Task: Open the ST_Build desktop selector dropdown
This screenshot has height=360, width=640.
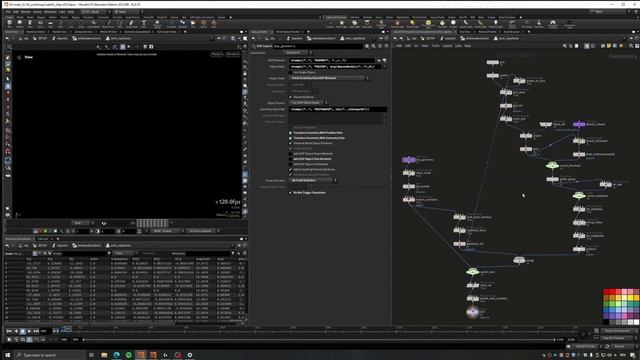Action: pyautogui.click(x=95, y=12)
